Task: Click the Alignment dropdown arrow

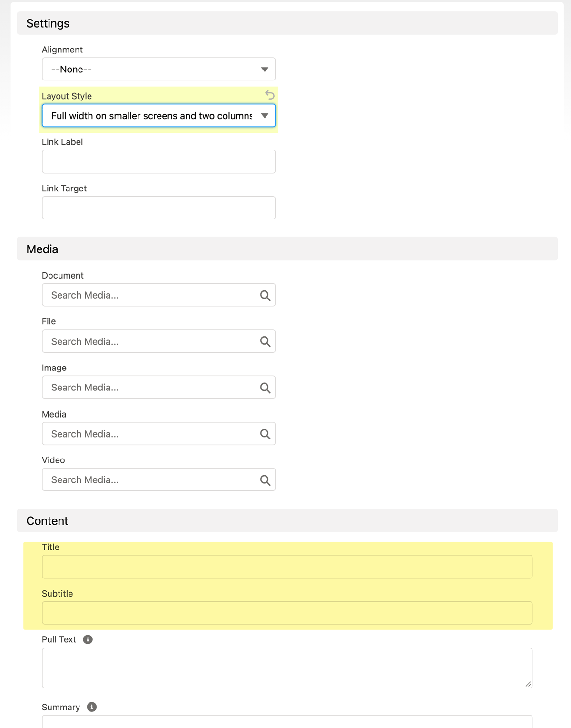Action: (x=265, y=69)
